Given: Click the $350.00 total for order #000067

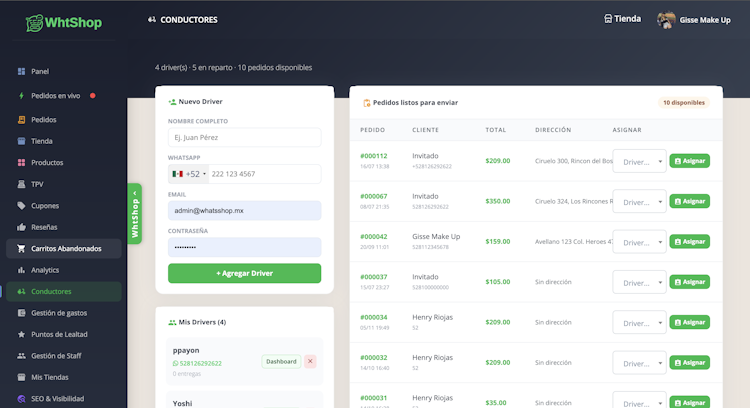Looking at the screenshot, I should pyautogui.click(x=497, y=201).
